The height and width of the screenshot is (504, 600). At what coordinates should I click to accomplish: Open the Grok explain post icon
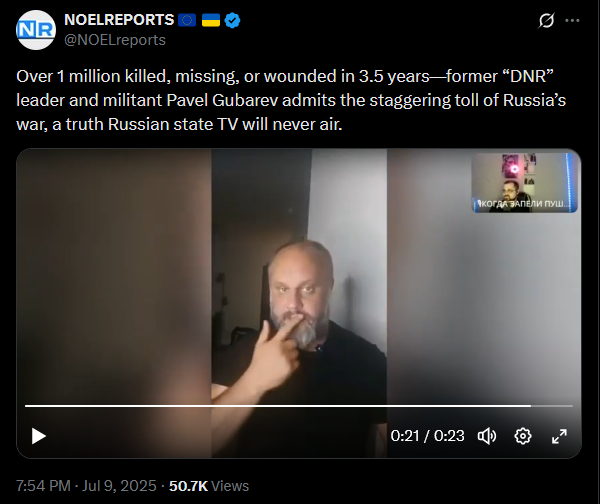546,20
